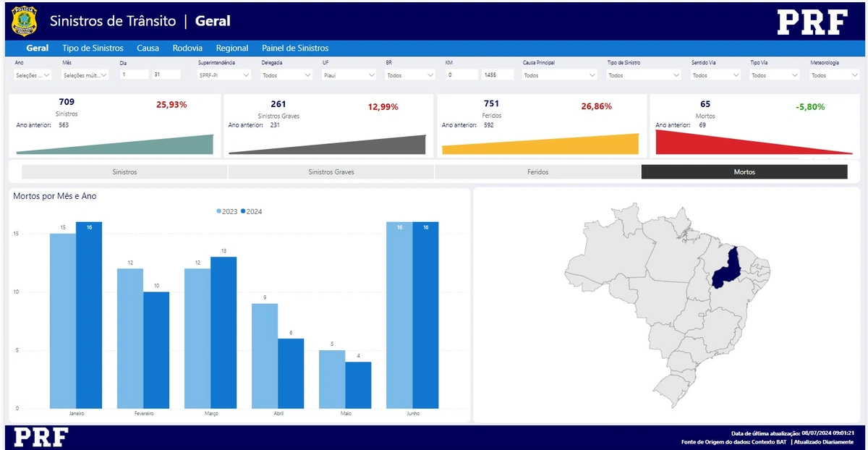Select the Maio 2023 bar showing 5
This screenshot has height=450, width=868.
[332, 380]
